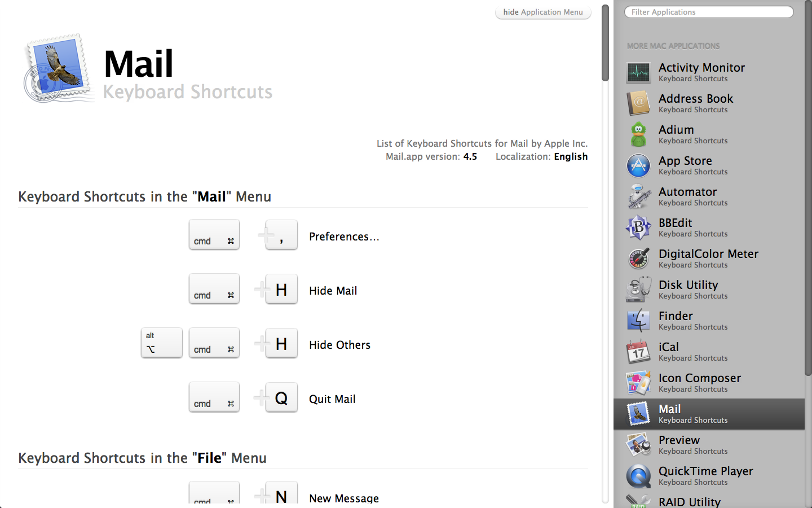Screen dimensions: 812x508
Task: Click the DigitalColor Meter icon
Action: pyautogui.click(x=638, y=259)
